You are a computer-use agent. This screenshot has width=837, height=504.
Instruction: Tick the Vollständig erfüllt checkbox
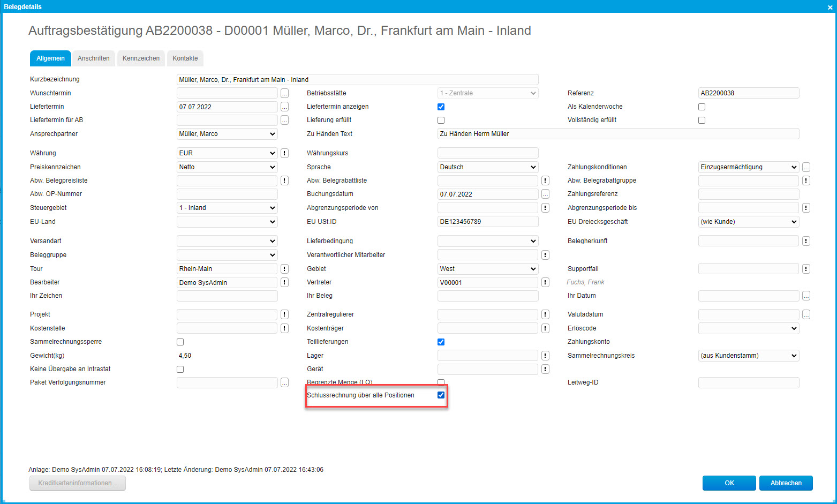pyautogui.click(x=702, y=120)
